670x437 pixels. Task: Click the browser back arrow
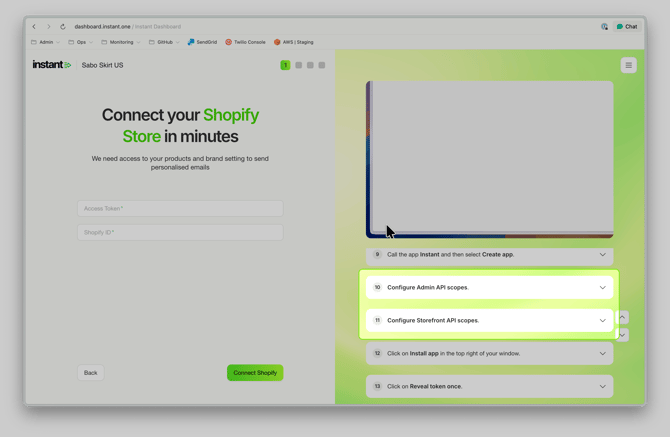34,27
